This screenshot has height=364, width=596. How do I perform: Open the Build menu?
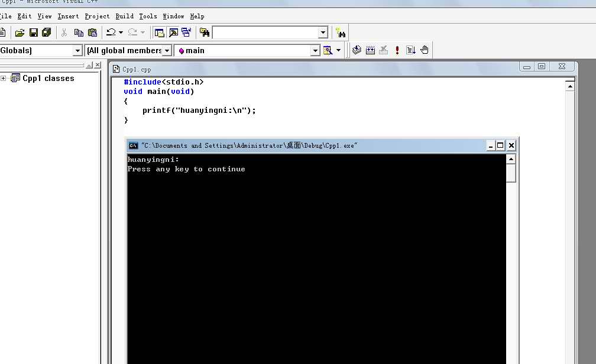pos(124,17)
